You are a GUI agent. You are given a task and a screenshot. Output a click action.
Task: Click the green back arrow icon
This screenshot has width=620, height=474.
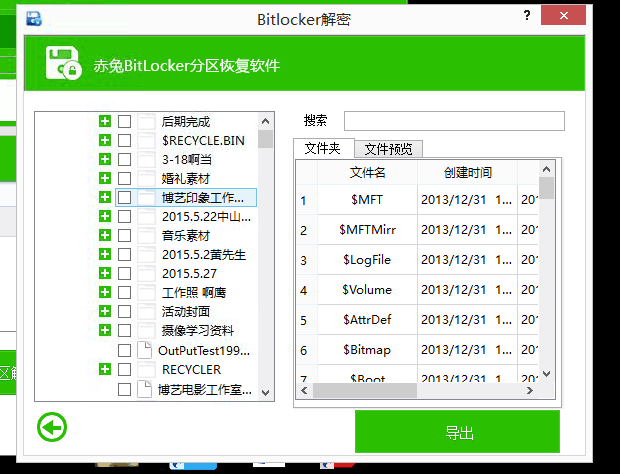tap(52, 427)
